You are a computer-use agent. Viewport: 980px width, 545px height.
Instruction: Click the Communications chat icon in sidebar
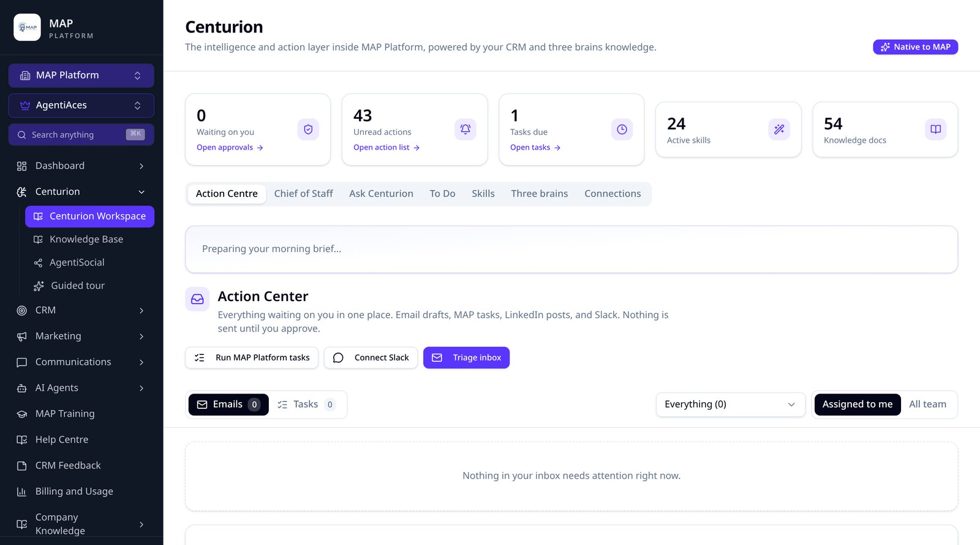point(22,362)
